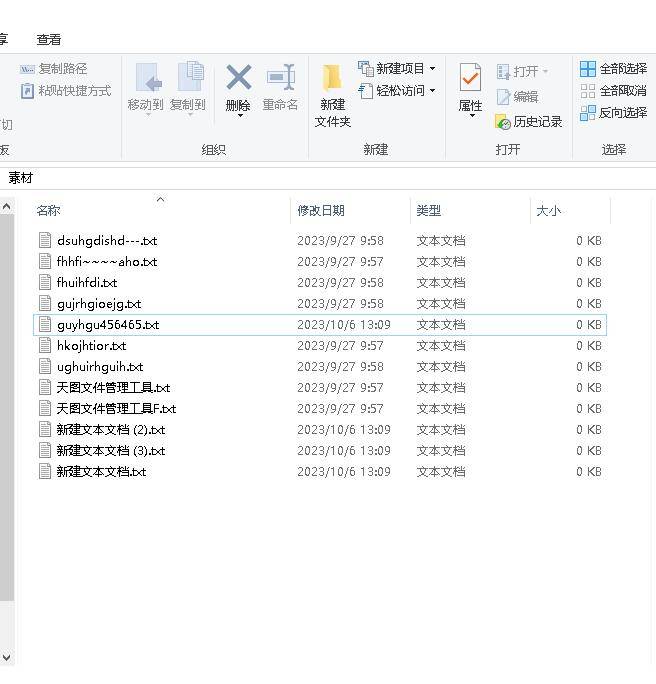Click the 打开 open icon in ribbon
Viewport: 656px width, 684px height.
click(x=503, y=72)
